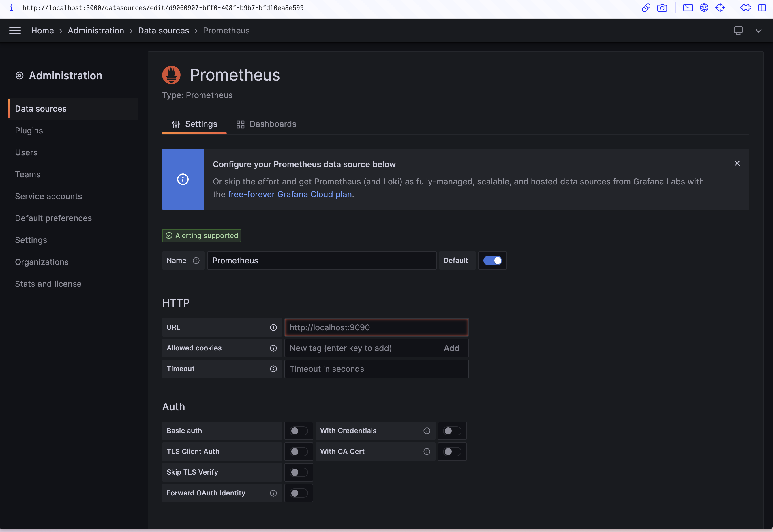This screenshot has height=532, width=773.
Task: Click the Timeout info icon
Action: (x=273, y=369)
